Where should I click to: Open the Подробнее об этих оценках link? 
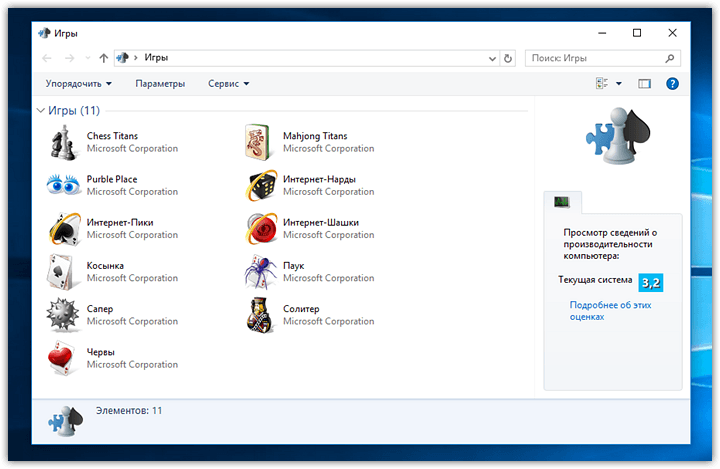point(610,311)
